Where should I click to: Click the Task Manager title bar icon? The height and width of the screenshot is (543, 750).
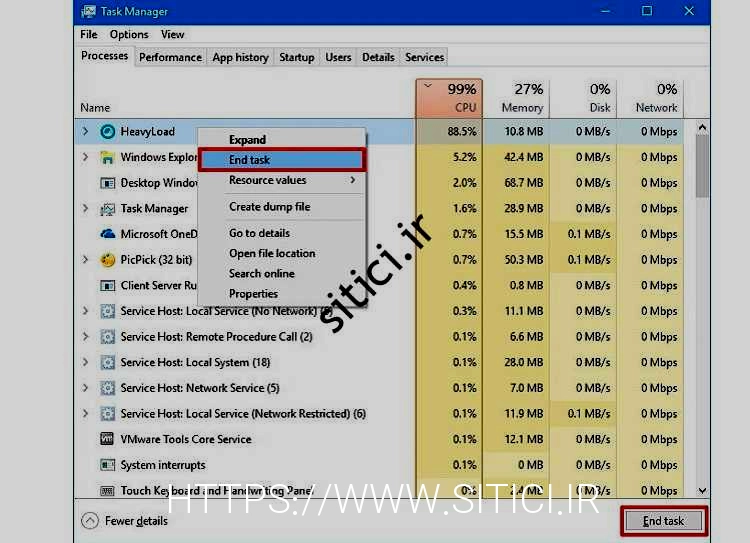point(88,11)
